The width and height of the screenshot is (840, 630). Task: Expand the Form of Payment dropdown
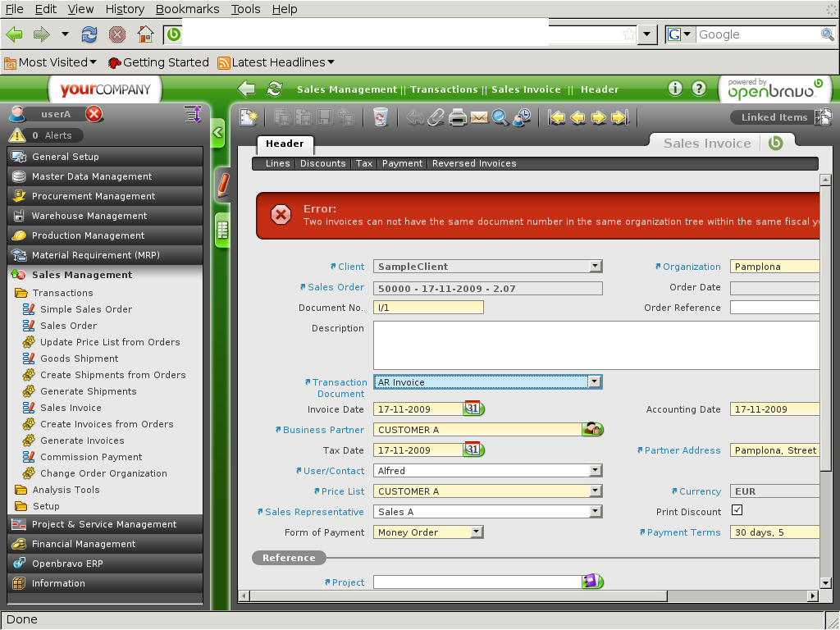[476, 532]
